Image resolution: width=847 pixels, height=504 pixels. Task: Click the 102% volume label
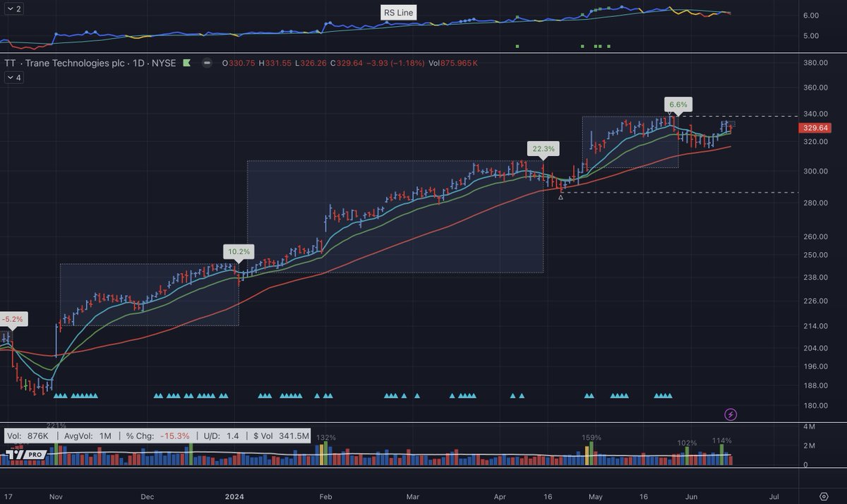pyautogui.click(x=687, y=443)
